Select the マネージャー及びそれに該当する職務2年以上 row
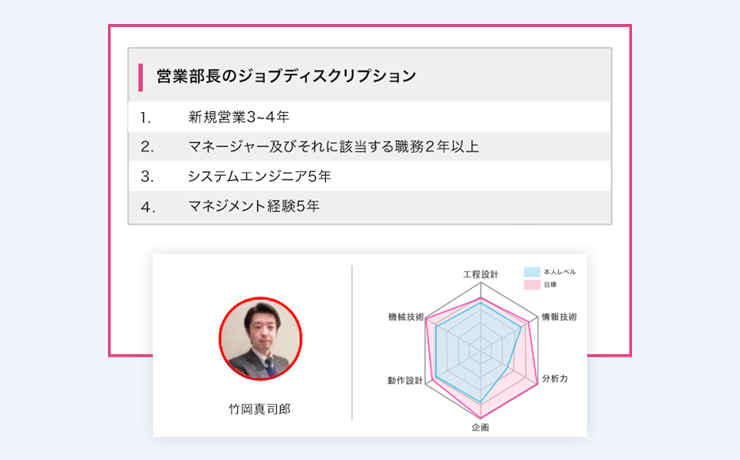 click(370, 147)
